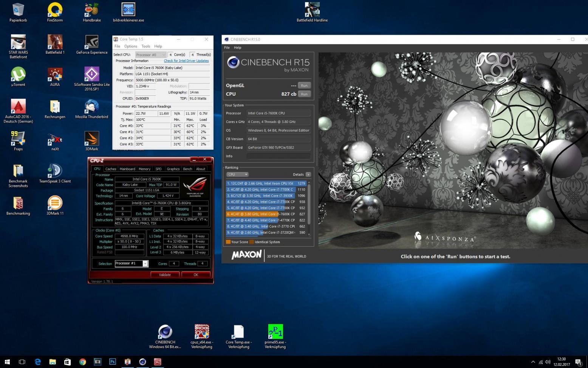The height and width of the screenshot is (368, 588).
Task: Select the i5-7600K ranking entry with score 827
Action: 266,214
